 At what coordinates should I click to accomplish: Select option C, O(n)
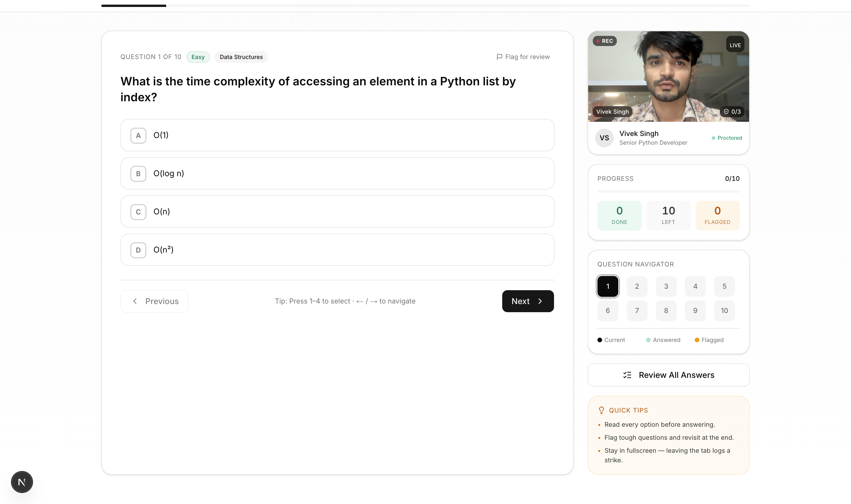337,211
